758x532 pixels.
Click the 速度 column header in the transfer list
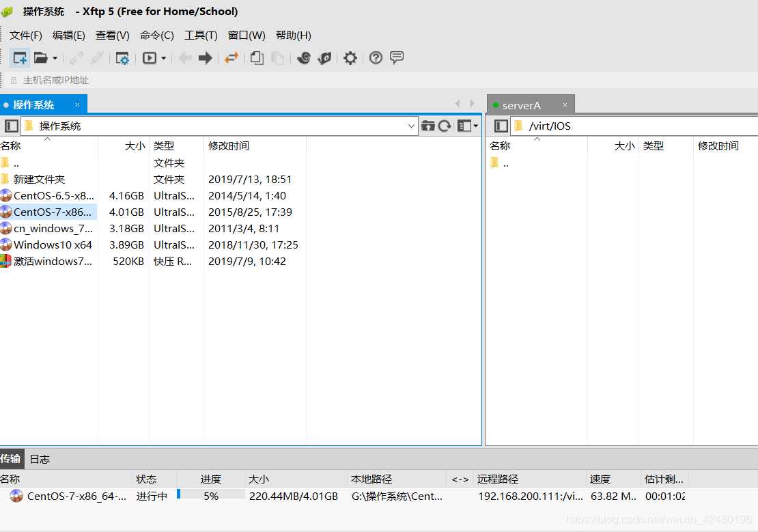600,479
